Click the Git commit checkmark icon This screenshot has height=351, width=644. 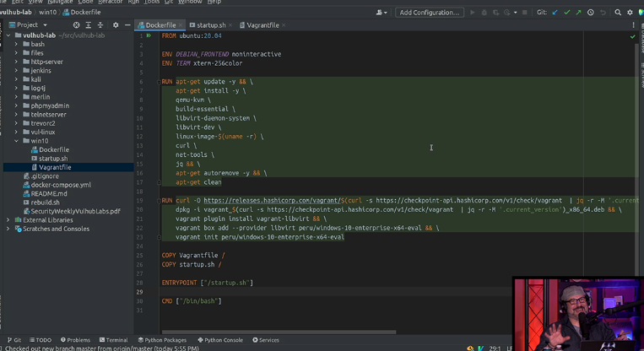(566, 13)
